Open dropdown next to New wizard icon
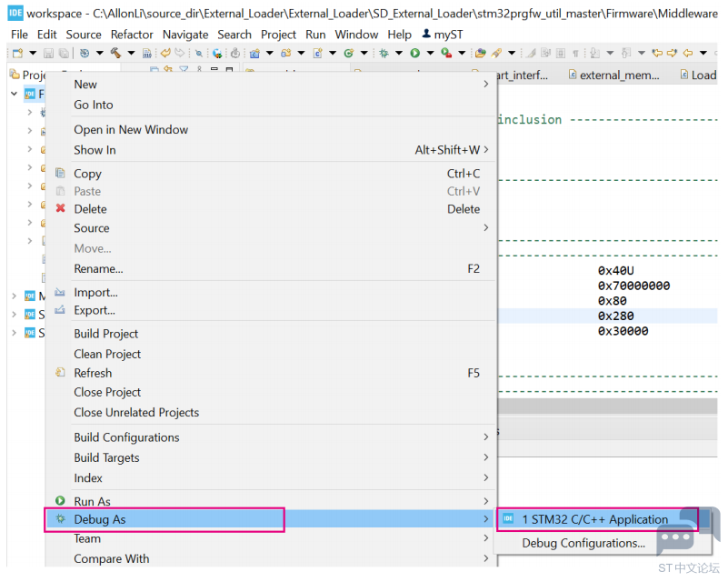This screenshot has width=728, height=582. (33, 53)
